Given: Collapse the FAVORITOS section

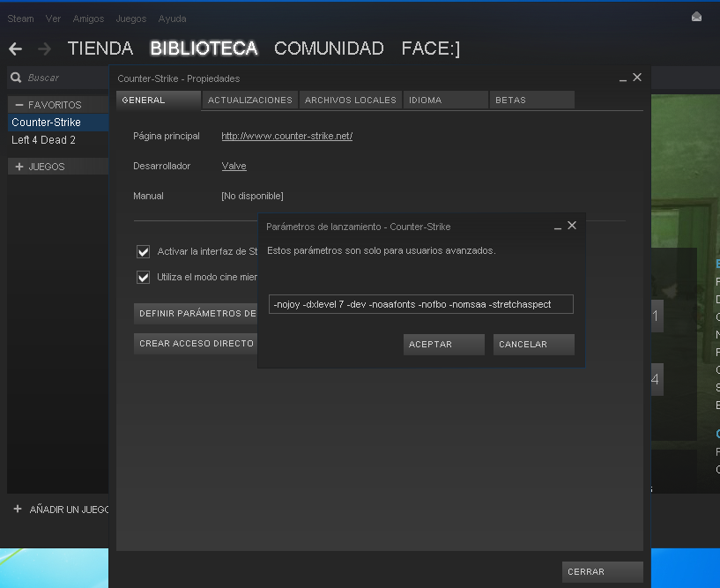Looking at the screenshot, I should [19, 105].
